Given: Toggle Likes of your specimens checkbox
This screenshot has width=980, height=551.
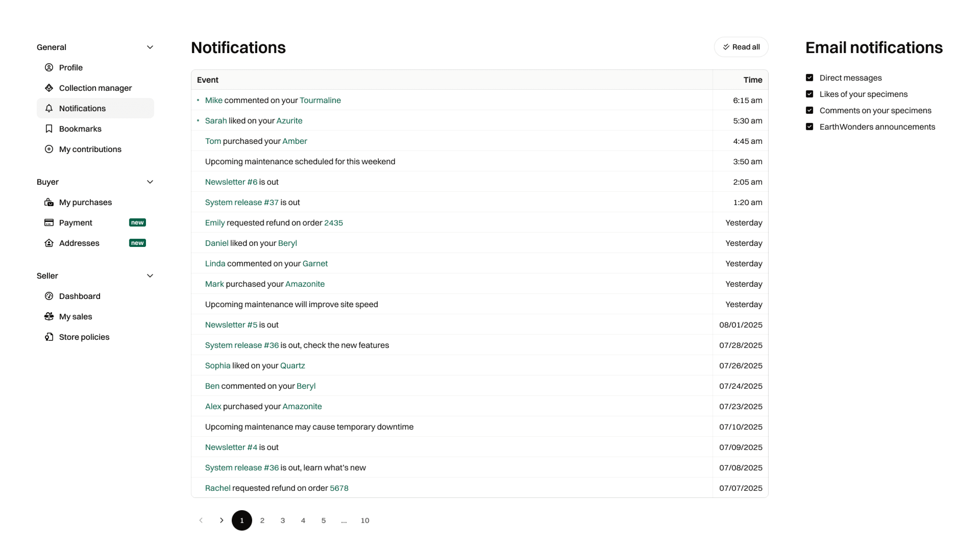Looking at the screenshot, I should tap(809, 94).
